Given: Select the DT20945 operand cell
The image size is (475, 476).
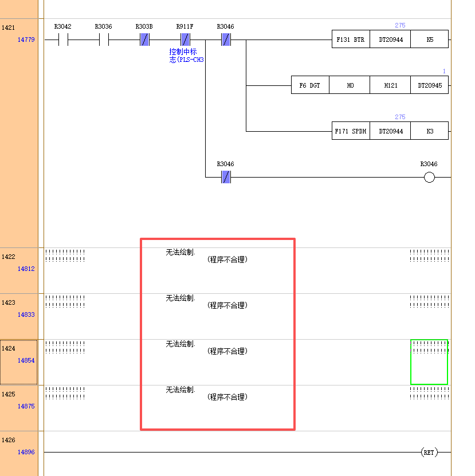Looking at the screenshot, I should [x=430, y=85].
